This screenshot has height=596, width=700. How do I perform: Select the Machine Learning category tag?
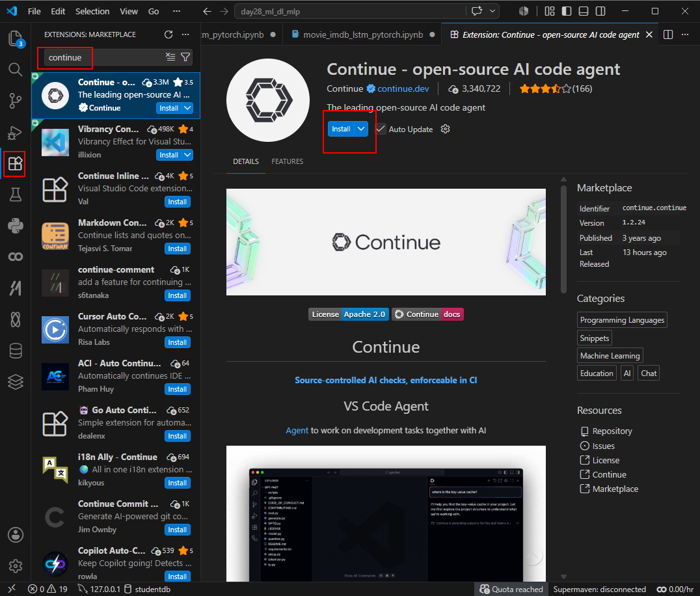coord(610,356)
